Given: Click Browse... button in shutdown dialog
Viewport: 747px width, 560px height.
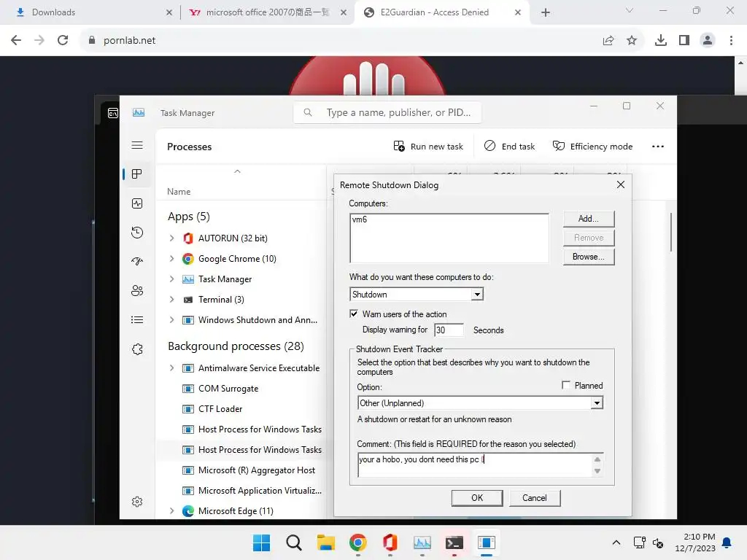Looking at the screenshot, I should click(x=589, y=257).
